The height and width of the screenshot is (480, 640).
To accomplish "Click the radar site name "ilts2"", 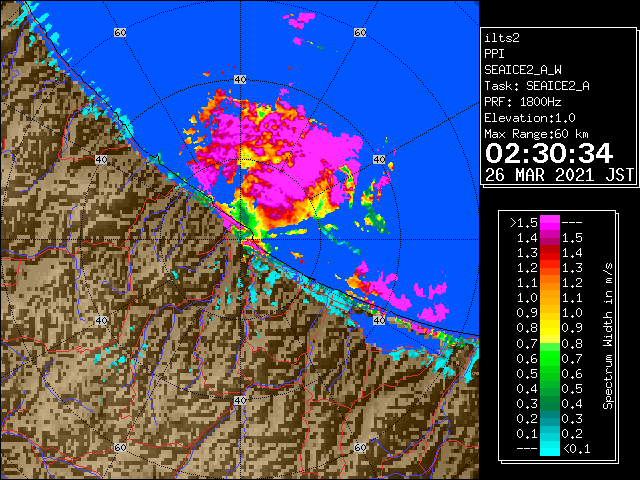I will click(x=502, y=38).
